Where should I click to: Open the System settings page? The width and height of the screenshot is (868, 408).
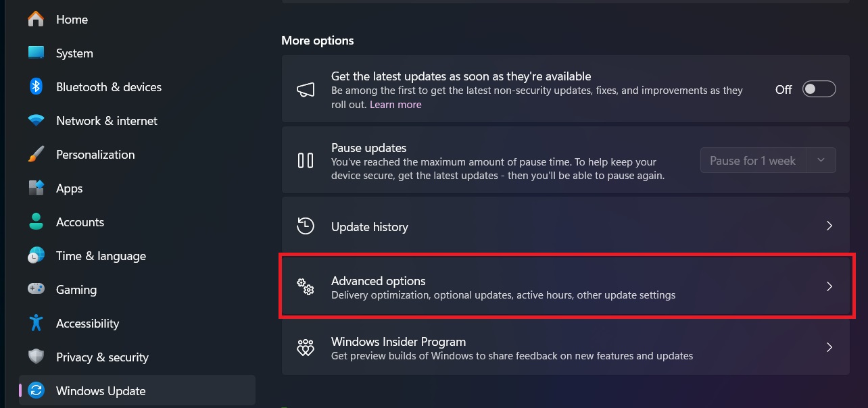coord(74,53)
